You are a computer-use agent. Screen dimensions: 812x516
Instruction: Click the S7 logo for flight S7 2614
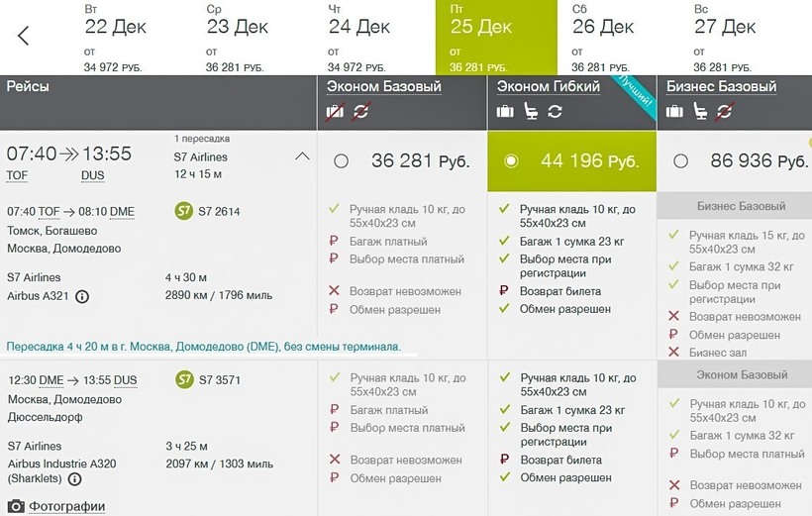click(x=183, y=211)
